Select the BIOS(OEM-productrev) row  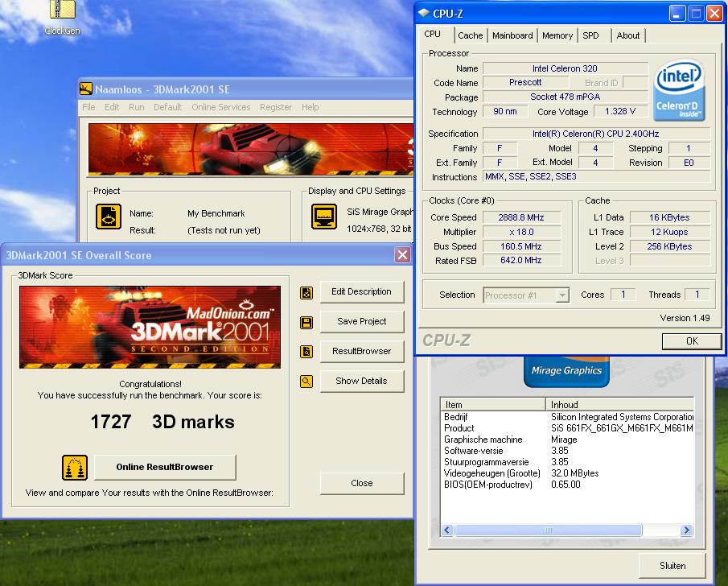click(567, 485)
